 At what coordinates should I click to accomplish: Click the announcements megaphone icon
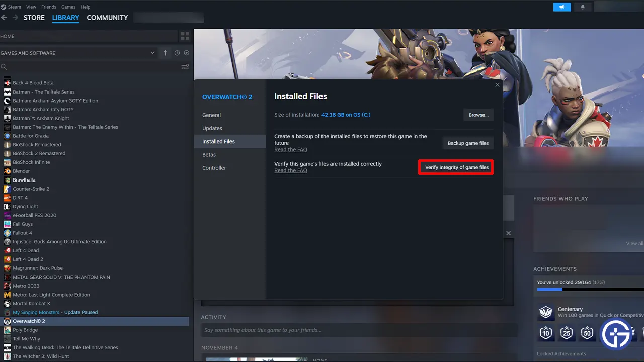pyautogui.click(x=562, y=7)
